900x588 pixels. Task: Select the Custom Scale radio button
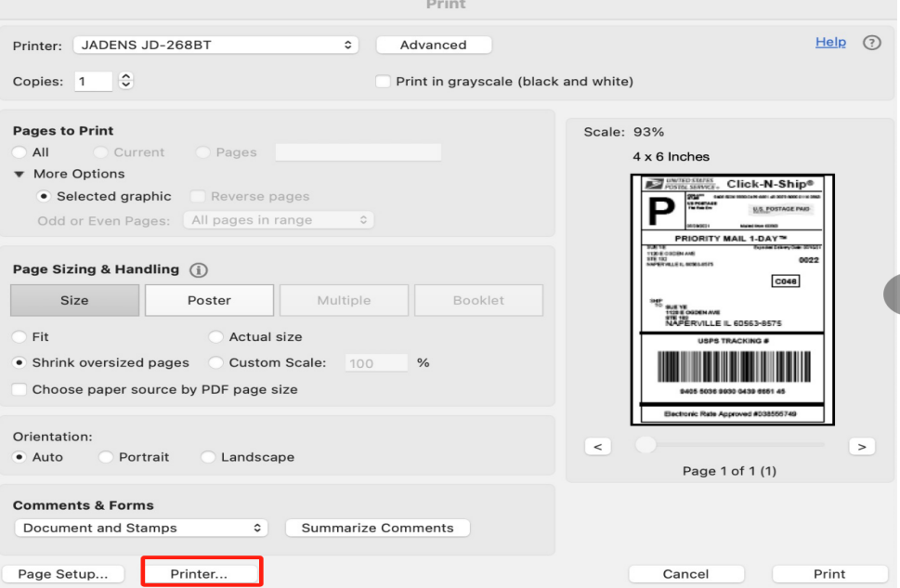(x=215, y=363)
